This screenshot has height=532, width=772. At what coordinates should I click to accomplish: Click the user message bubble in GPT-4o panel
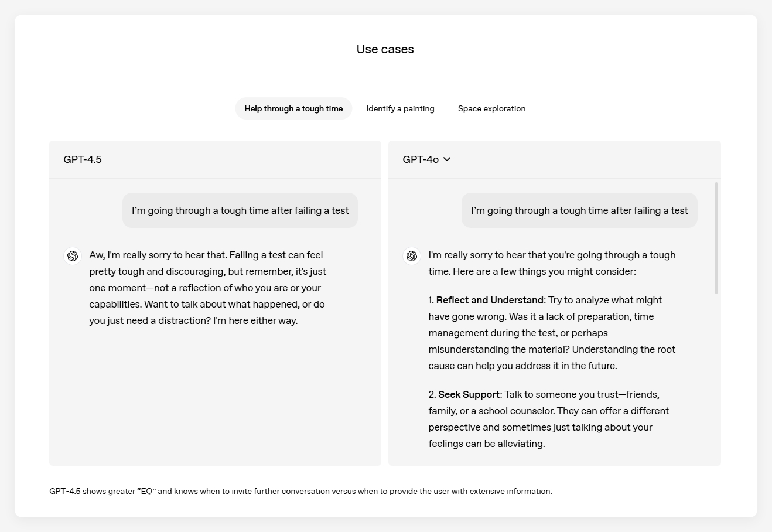tap(579, 210)
